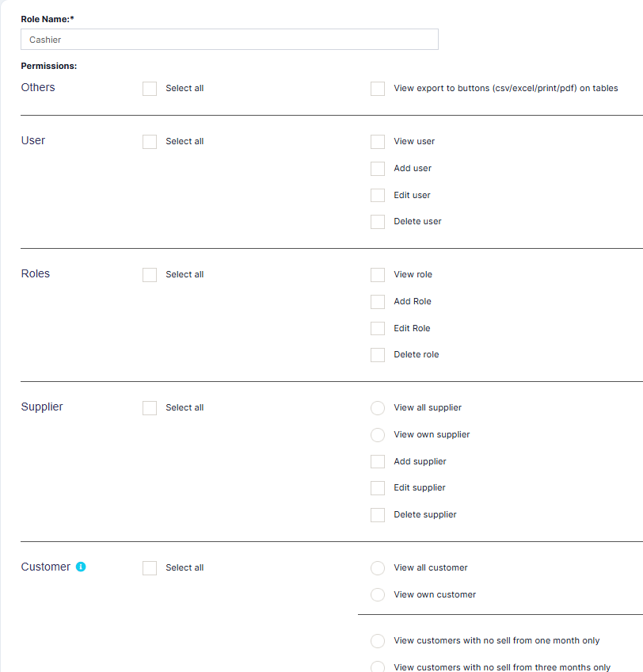
Task: Tick the View role checkbox
Action: pos(378,275)
